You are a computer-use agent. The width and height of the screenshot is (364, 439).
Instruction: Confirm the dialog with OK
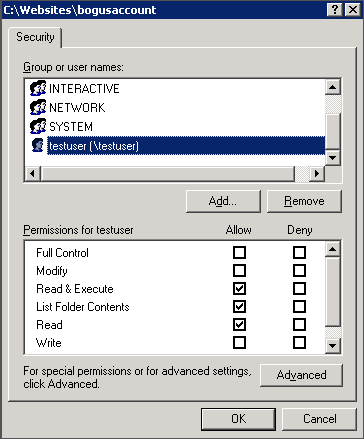point(239,419)
